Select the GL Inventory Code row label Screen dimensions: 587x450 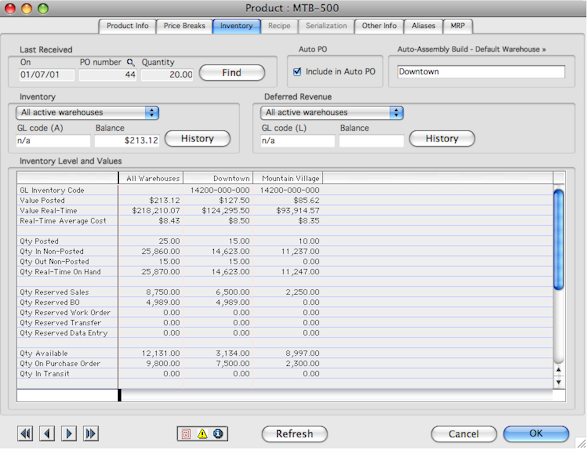(x=52, y=190)
